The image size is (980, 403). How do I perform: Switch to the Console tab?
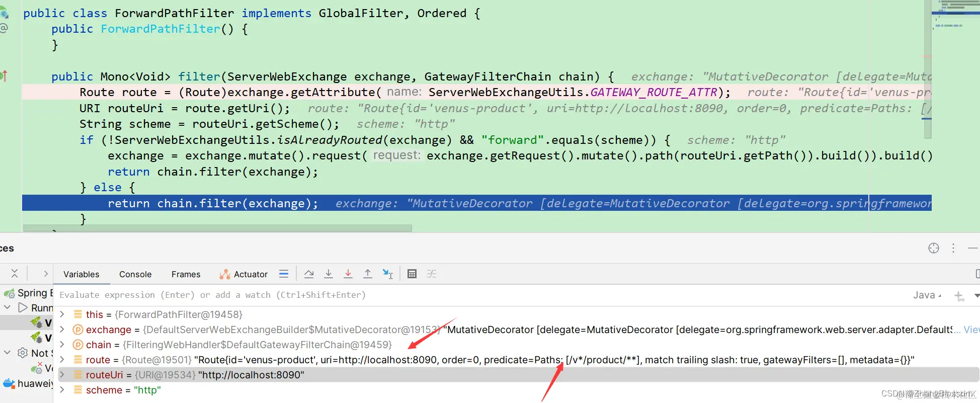coord(135,274)
